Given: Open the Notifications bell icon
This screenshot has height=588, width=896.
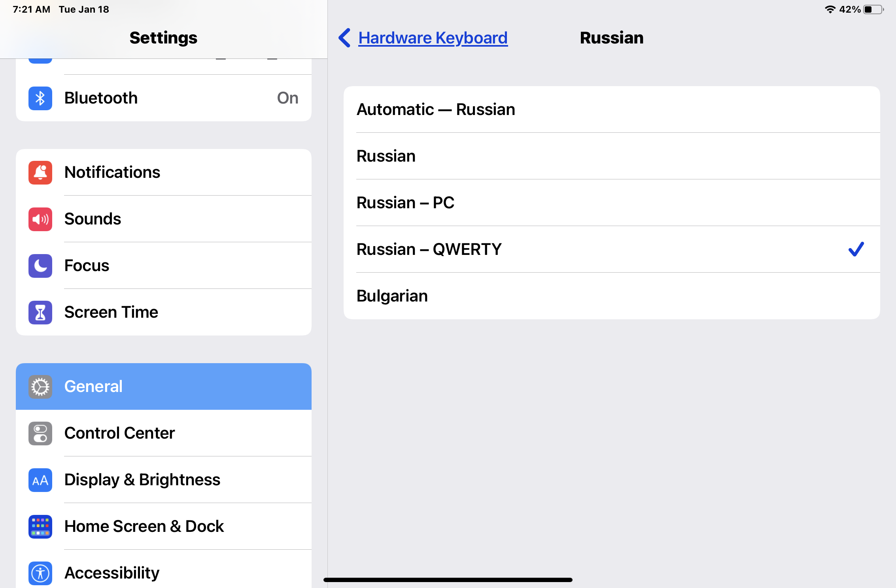Looking at the screenshot, I should (x=40, y=172).
